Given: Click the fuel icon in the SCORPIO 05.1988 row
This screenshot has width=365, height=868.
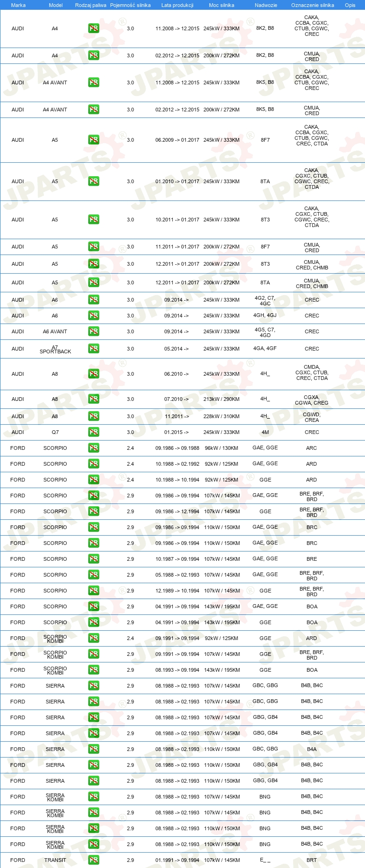Looking at the screenshot, I should (94, 575).
